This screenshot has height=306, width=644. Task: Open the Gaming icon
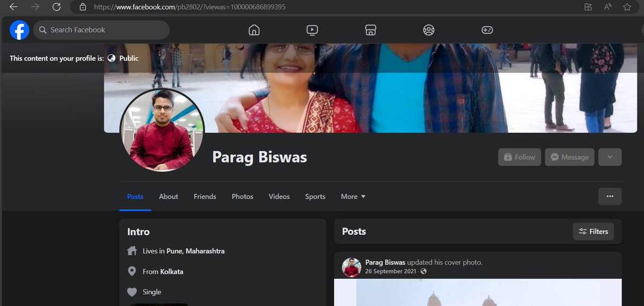[487, 30]
